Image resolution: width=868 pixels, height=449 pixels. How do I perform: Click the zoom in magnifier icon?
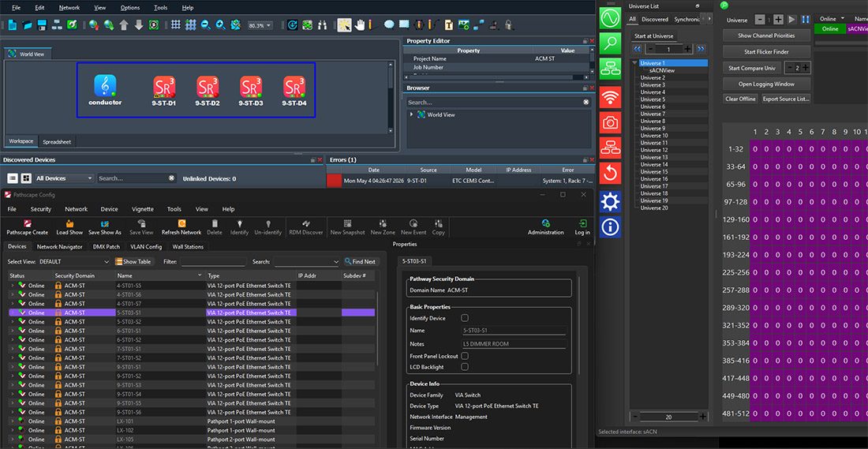pyautogui.click(x=220, y=25)
